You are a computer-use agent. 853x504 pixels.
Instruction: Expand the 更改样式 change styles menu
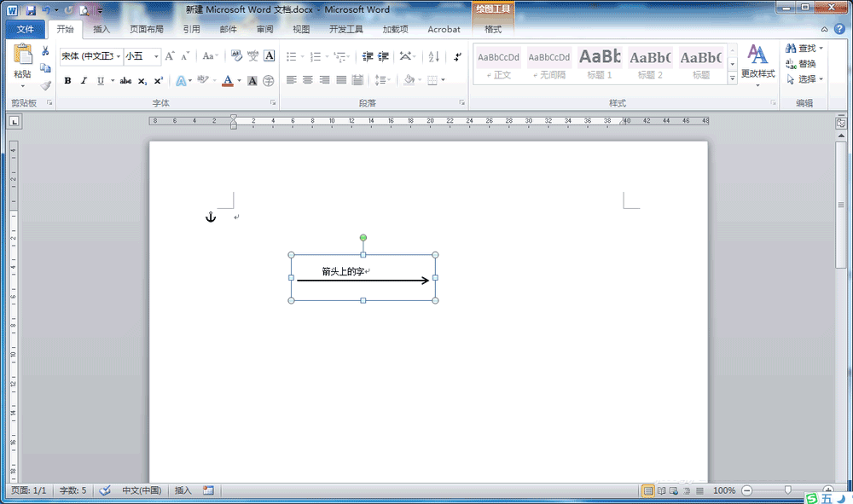757,64
